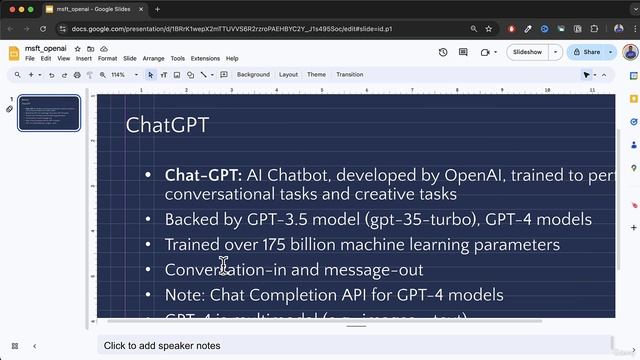Viewport: 640px width, 360px height.
Task: Click the speaker notes field
Action: 354,346
